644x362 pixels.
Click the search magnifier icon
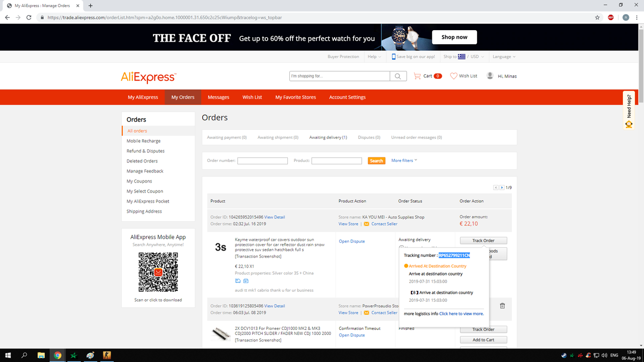[x=398, y=76]
